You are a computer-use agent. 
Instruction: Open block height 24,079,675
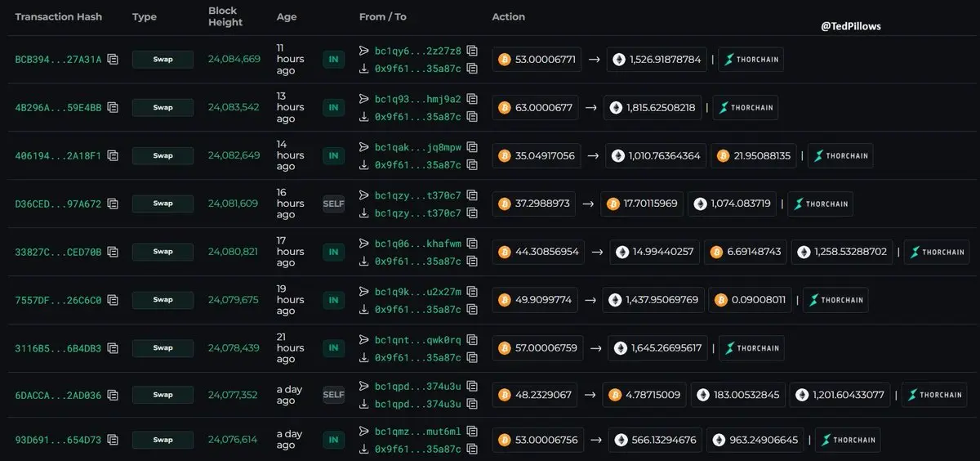pyautogui.click(x=233, y=300)
